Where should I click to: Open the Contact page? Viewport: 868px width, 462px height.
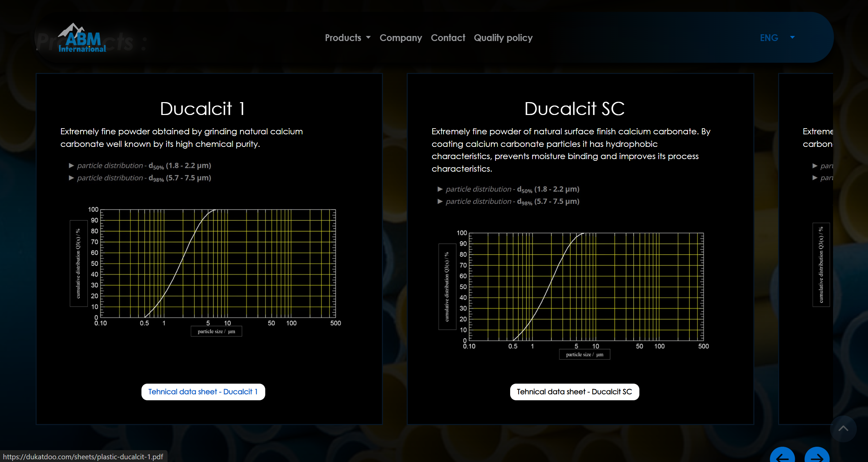pyautogui.click(x=448, y=38)
